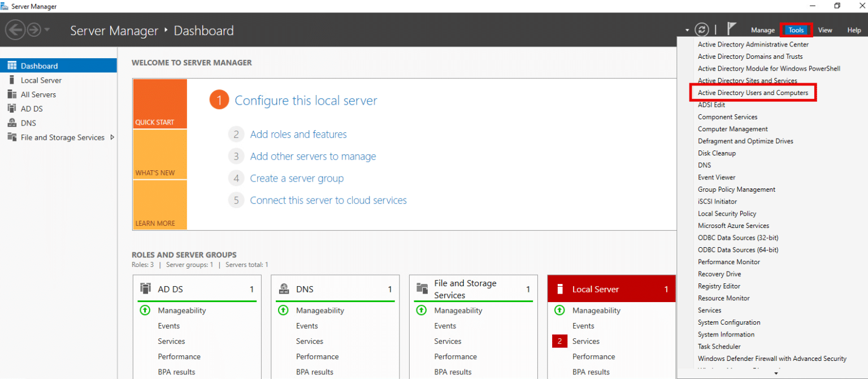
Task: Refresh the Server Manager view
Action: (702, 29)
